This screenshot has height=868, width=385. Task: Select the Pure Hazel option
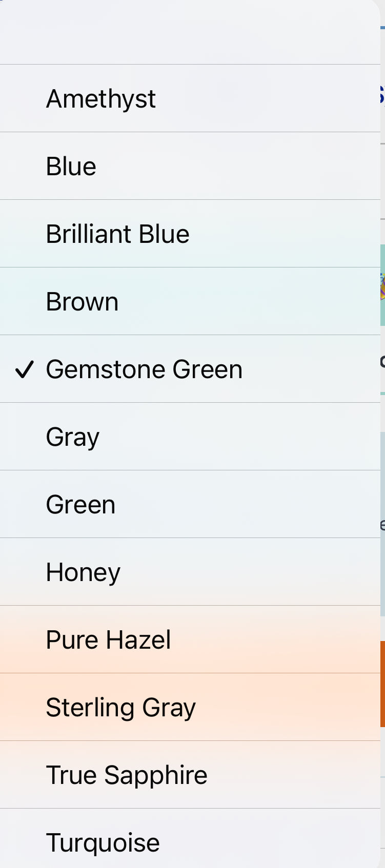[x=108, y=639]
